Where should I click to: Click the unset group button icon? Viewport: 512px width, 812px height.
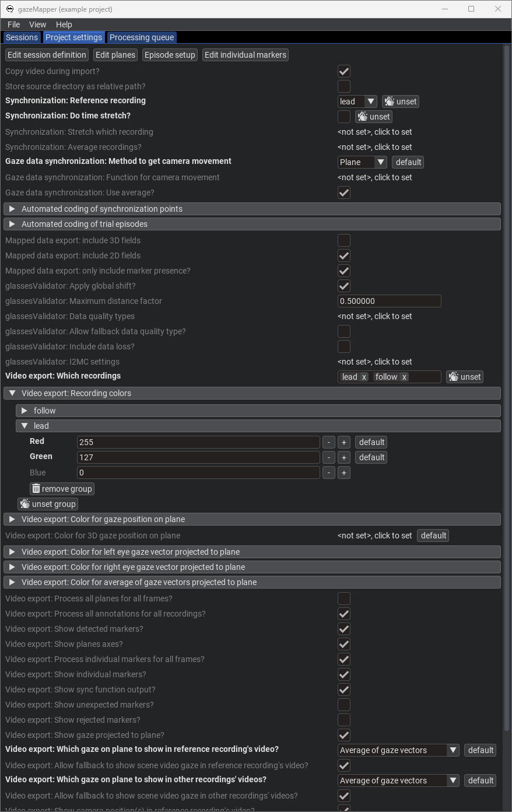pos(25,504)
